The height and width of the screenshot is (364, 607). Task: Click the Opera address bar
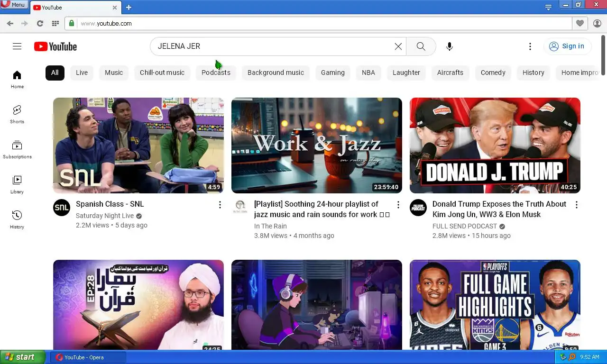click(319, 23)
